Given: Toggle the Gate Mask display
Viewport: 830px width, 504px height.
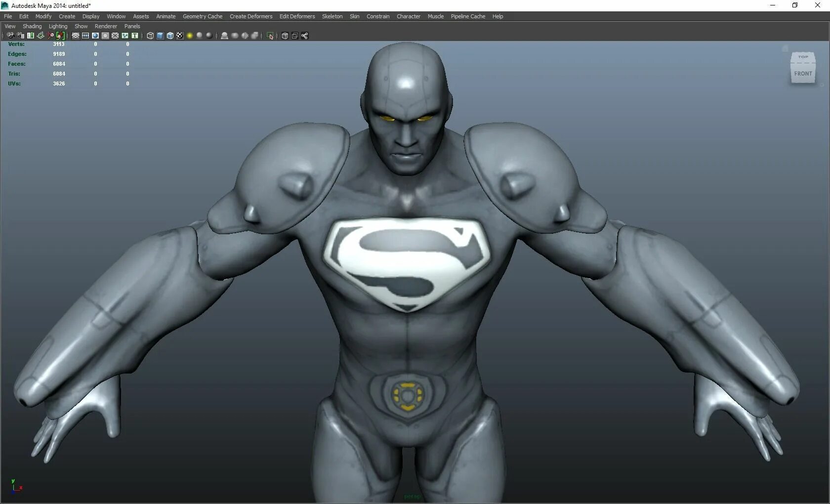Looking at the screenshot, I should click(x=105, y=36).
